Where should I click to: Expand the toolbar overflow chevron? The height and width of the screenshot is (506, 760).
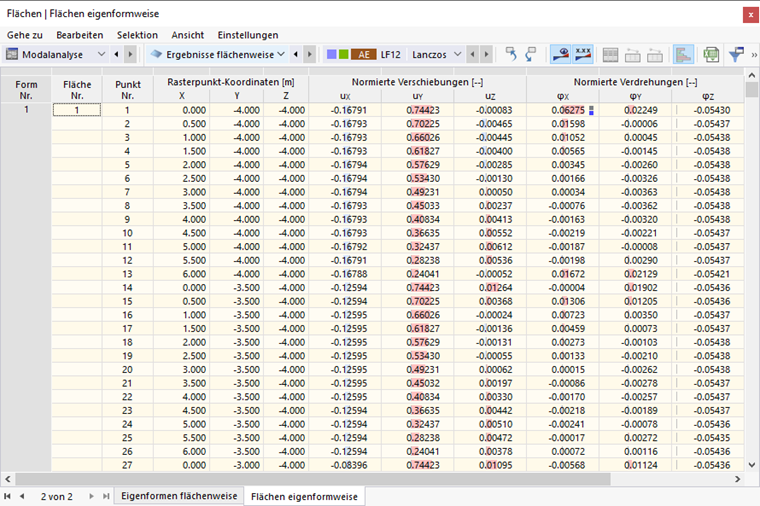[754, 55]
